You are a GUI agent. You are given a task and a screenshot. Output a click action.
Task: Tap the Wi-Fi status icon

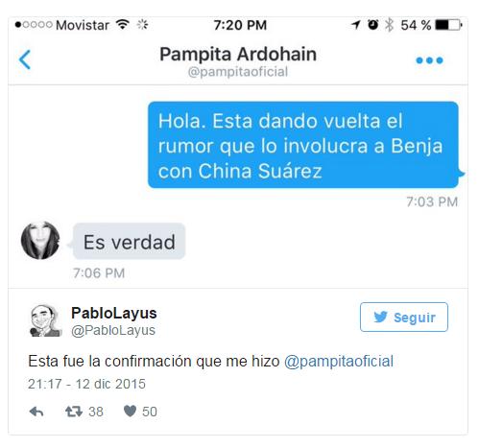coord(123,24)
